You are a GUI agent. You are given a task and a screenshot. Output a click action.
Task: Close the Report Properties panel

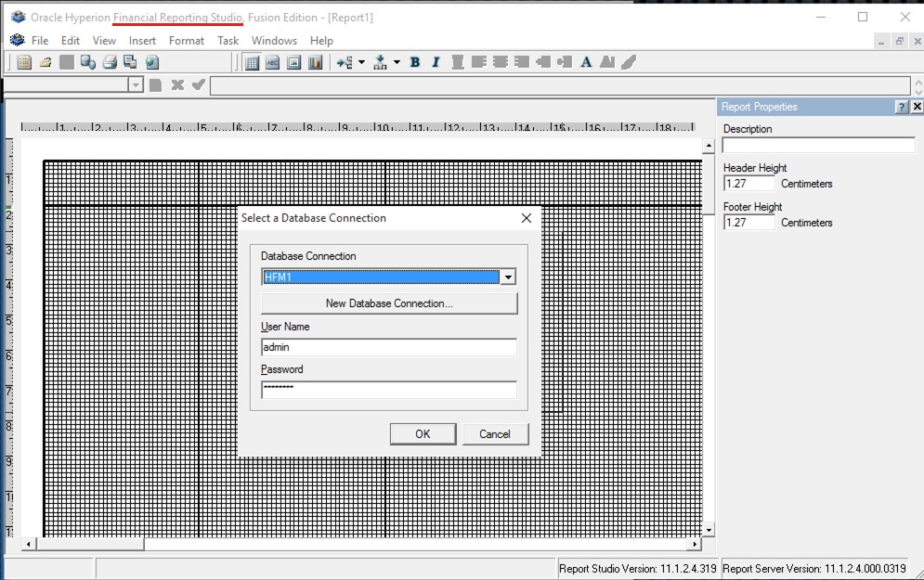point(917,107)
